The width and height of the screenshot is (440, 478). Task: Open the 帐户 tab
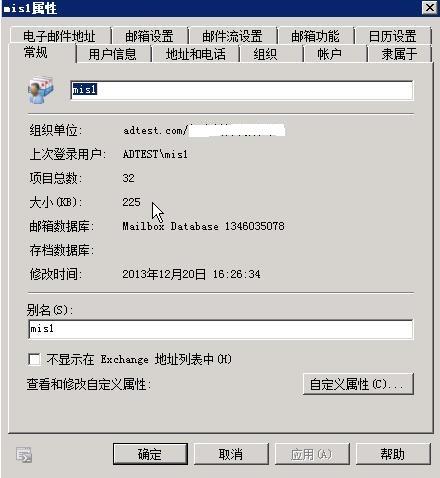pos(329,54)
